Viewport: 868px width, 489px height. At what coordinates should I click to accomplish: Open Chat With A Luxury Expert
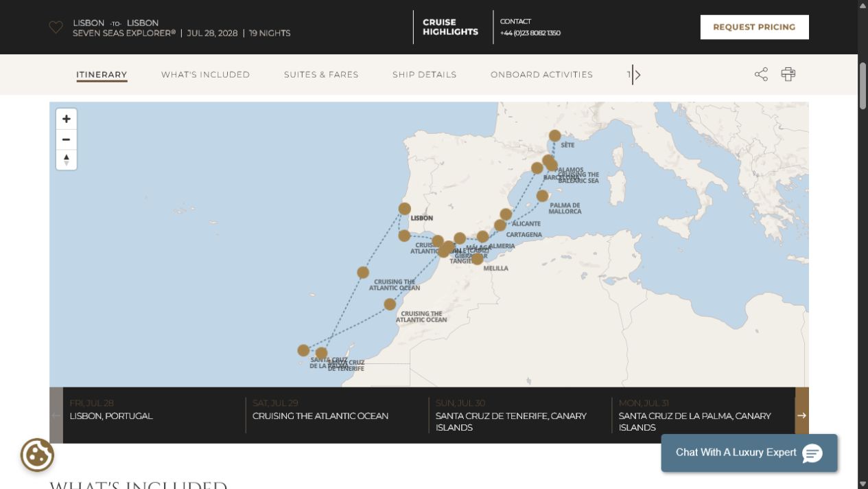(x=749, y=453)
